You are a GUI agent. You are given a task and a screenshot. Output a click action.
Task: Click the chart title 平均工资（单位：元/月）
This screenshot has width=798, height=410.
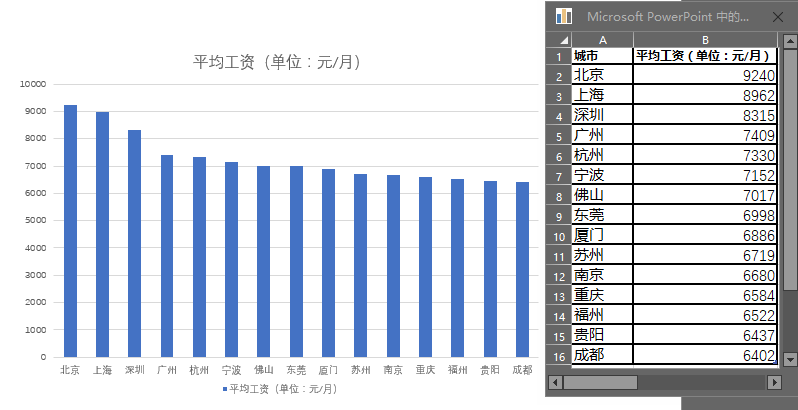tap(277, 62)
